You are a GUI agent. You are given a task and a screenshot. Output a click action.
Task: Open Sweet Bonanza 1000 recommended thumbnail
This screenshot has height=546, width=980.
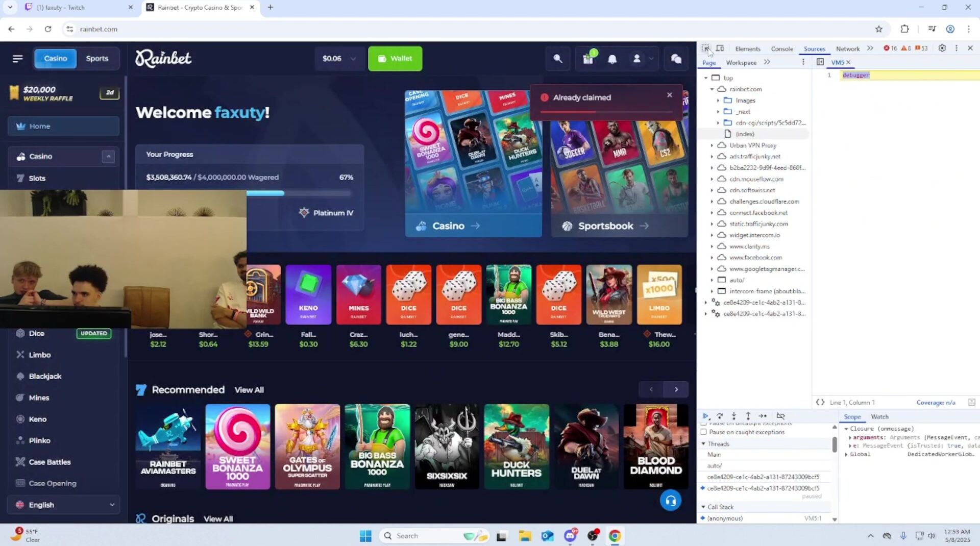point(238,446)
